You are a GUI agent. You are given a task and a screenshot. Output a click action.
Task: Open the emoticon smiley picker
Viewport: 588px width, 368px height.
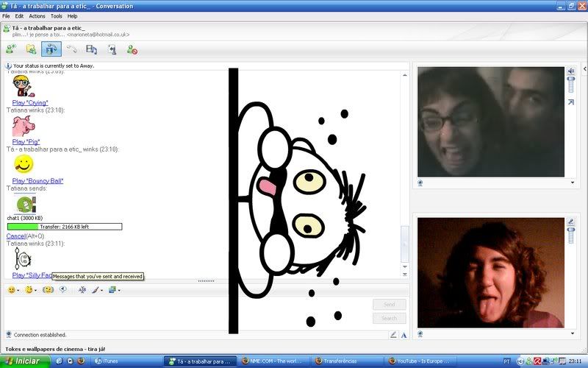tap(11, 289)
